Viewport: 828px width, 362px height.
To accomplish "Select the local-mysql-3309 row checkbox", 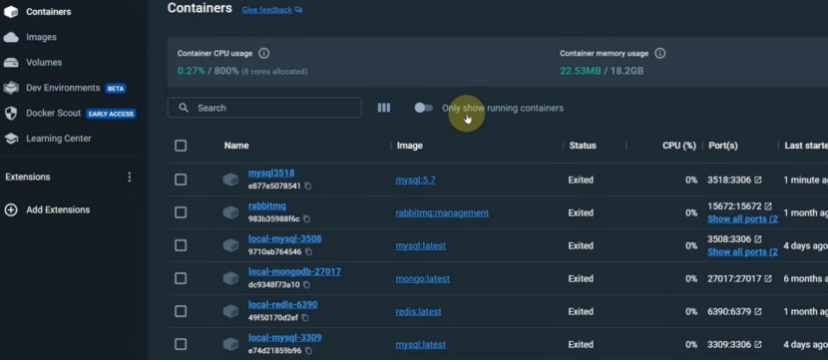I will (x=181, y=345).
